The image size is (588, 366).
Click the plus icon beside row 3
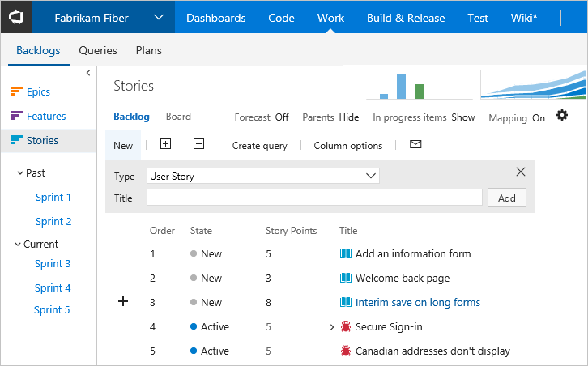click(123, 301)
